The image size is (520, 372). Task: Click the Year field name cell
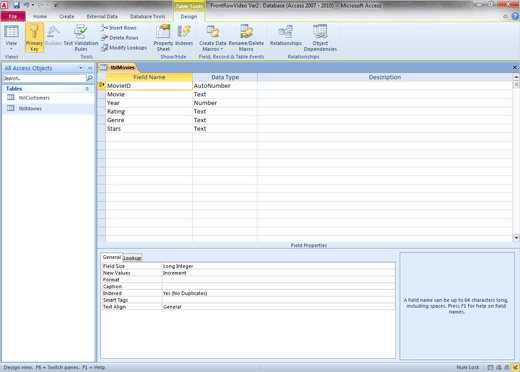point(149,103)
